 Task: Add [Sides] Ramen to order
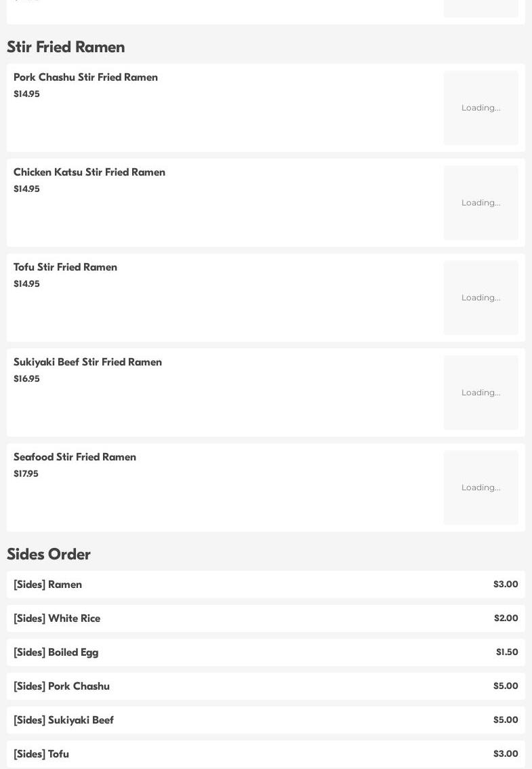click(x=48, y=585)
